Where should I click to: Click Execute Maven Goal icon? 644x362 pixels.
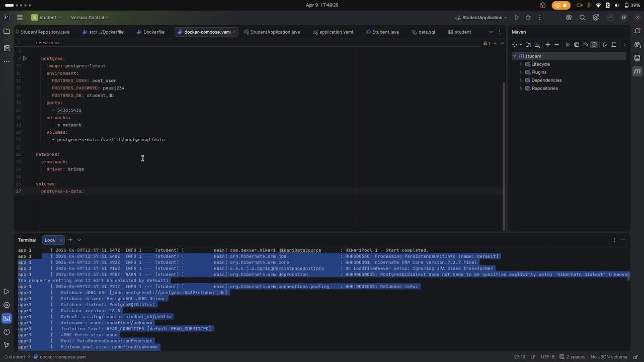point(577,45)
